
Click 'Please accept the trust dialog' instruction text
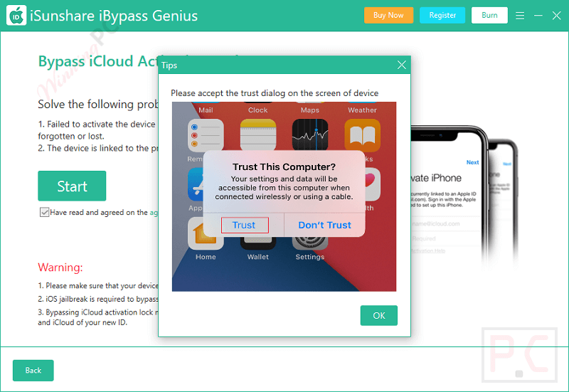(x=275, y=93)
